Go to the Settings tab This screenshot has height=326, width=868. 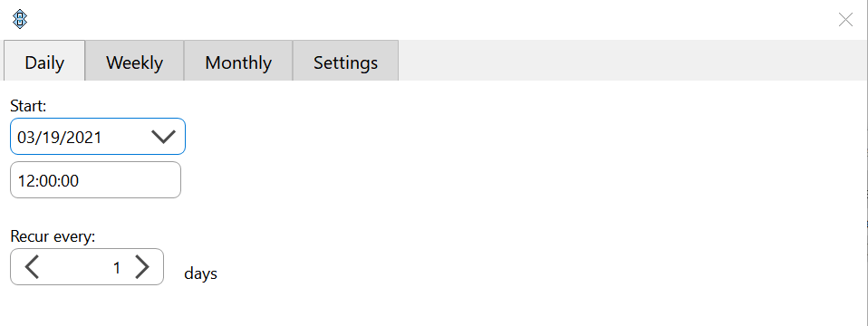click(345, 61)
